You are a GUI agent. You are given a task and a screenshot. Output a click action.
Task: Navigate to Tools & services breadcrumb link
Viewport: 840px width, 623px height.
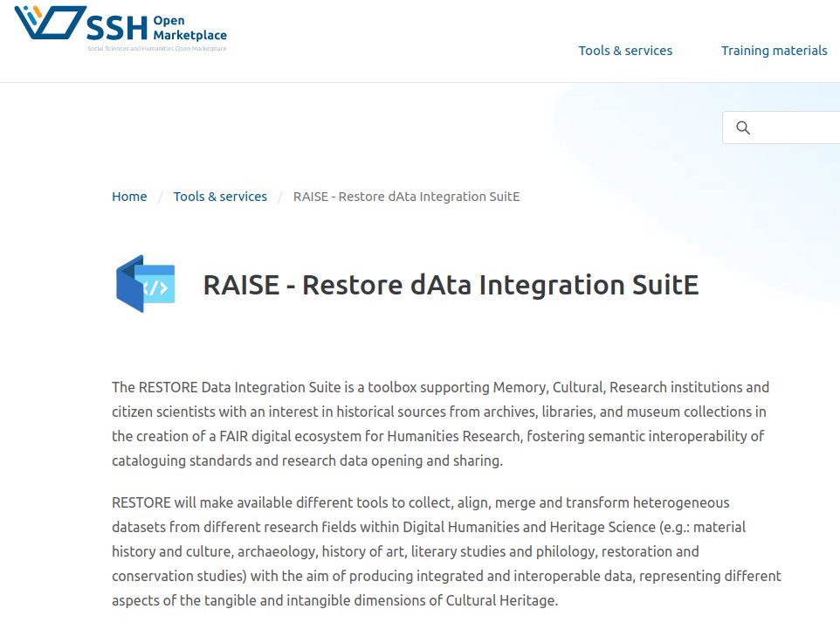[x=220, y=197]
